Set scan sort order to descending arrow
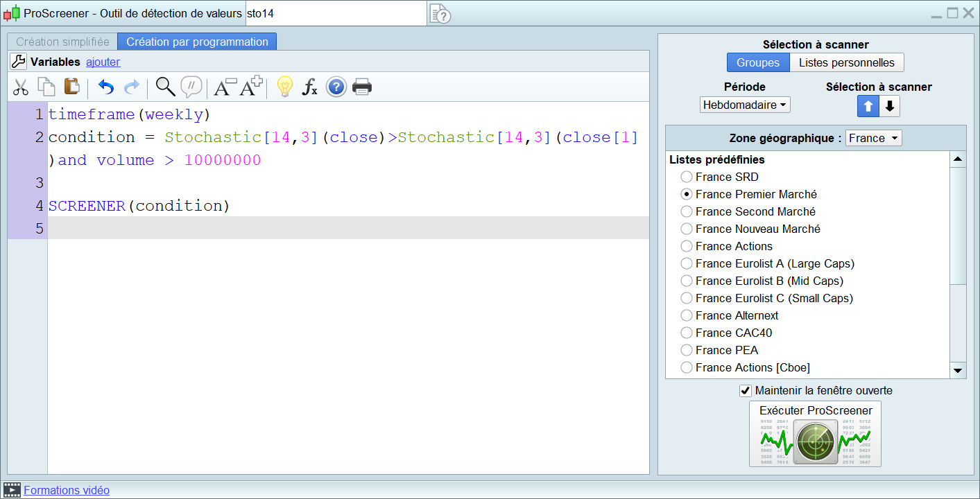 pyautogui.click(x=890, y=106)
